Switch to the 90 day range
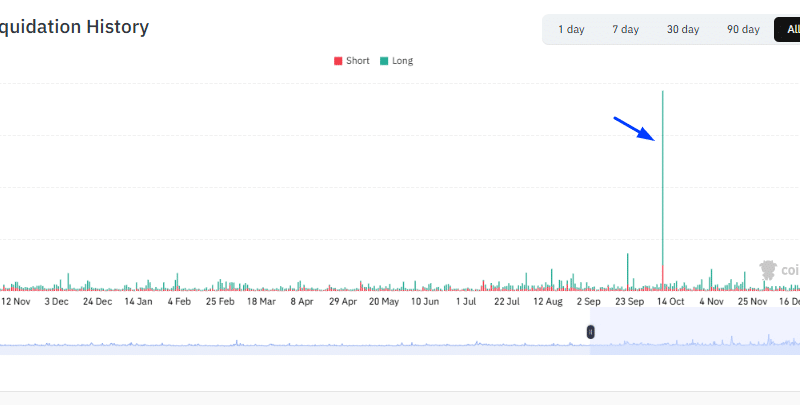800x405 pixels. click(743, 30)
